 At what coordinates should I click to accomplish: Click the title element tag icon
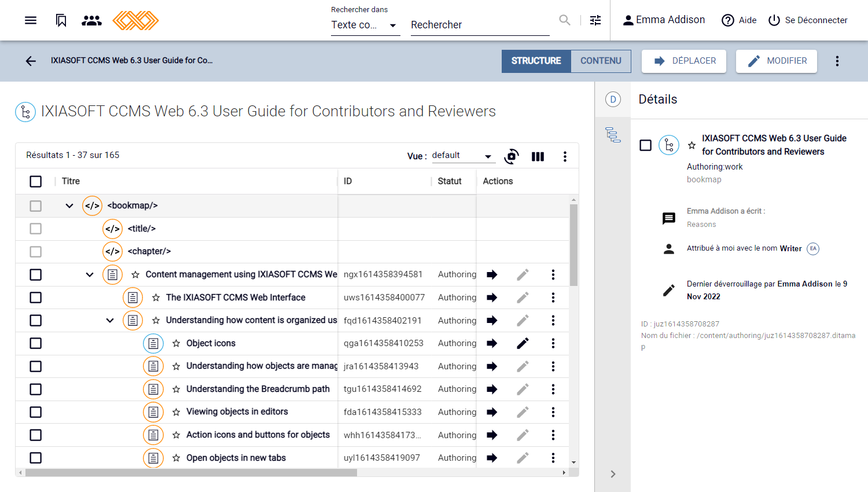113,229
